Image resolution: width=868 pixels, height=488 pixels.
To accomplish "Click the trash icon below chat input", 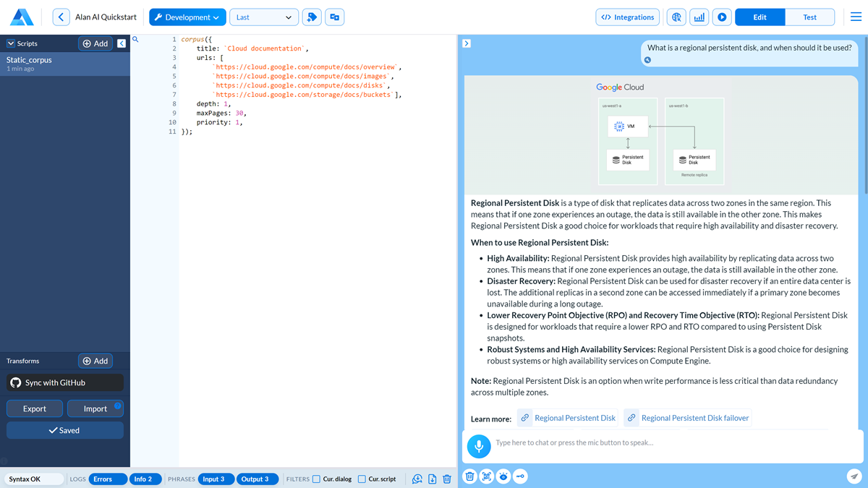I will tap(469, 476).
